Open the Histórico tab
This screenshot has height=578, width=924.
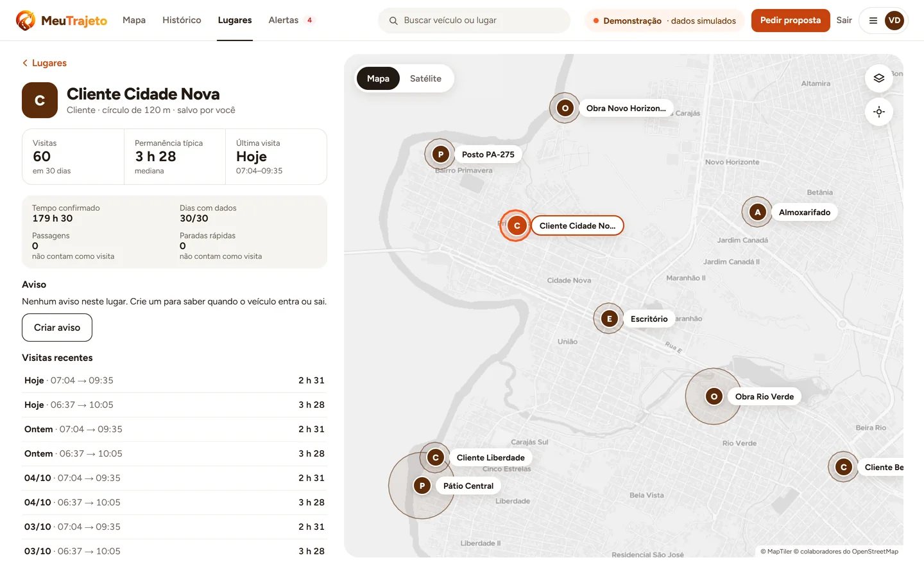click(x=182, y=21)
